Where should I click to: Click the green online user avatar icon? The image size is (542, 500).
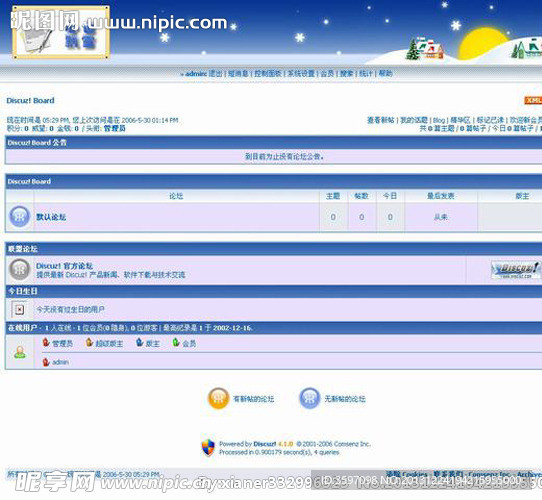point(20,352)
